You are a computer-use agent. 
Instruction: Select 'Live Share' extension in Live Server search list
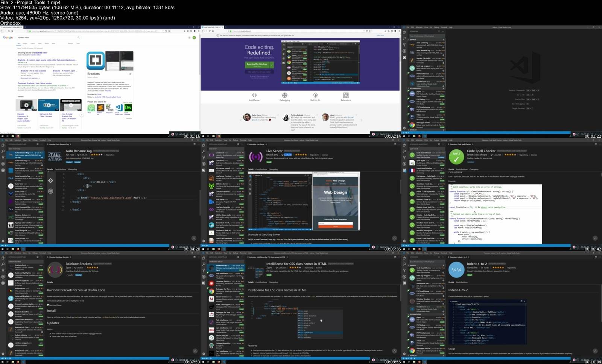tap(227, 163)
